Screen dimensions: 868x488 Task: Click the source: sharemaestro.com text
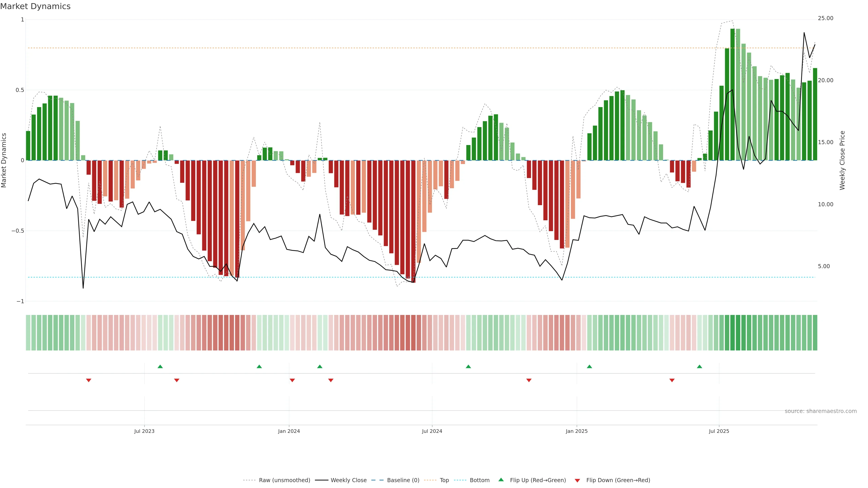point(821,411)
